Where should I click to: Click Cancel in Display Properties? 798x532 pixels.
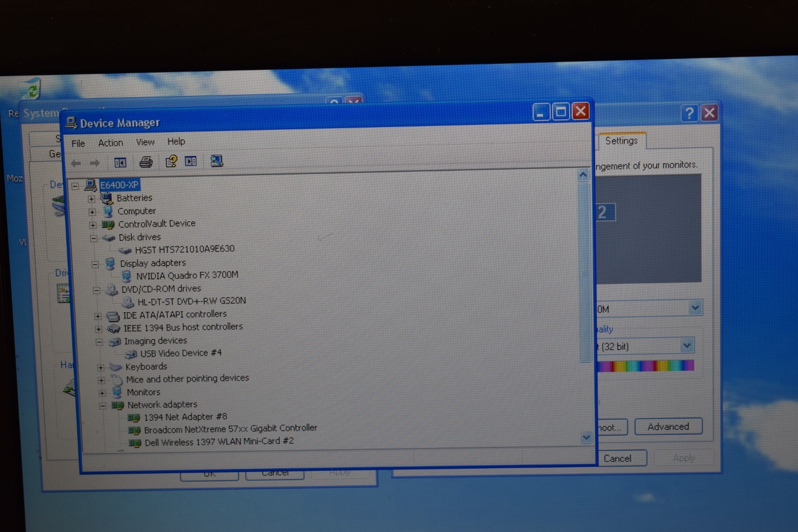click(620, 458)
